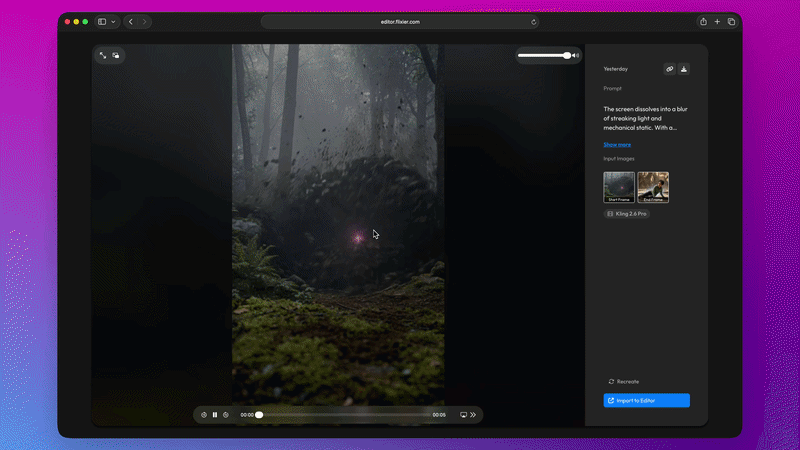Toggle picture-in-picture mode
The image size is (800, 450).
pos(116,56)
